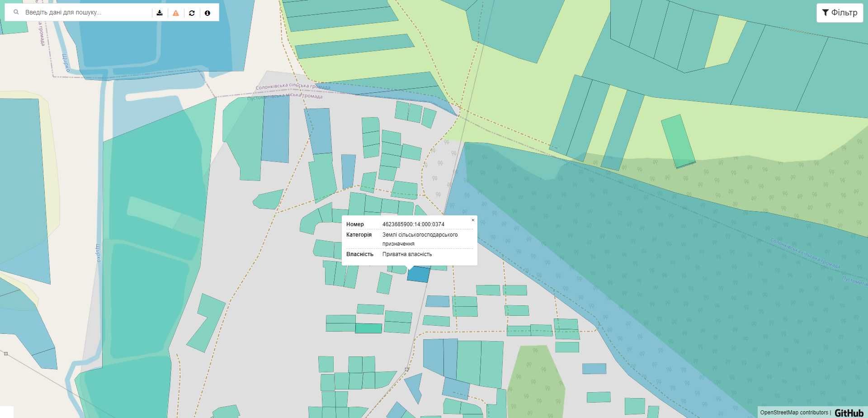The height and width of the screenshot is (418, 868).
Task: Select the highlighted dark-blue parcel under popup
Action: click(418, 275)
